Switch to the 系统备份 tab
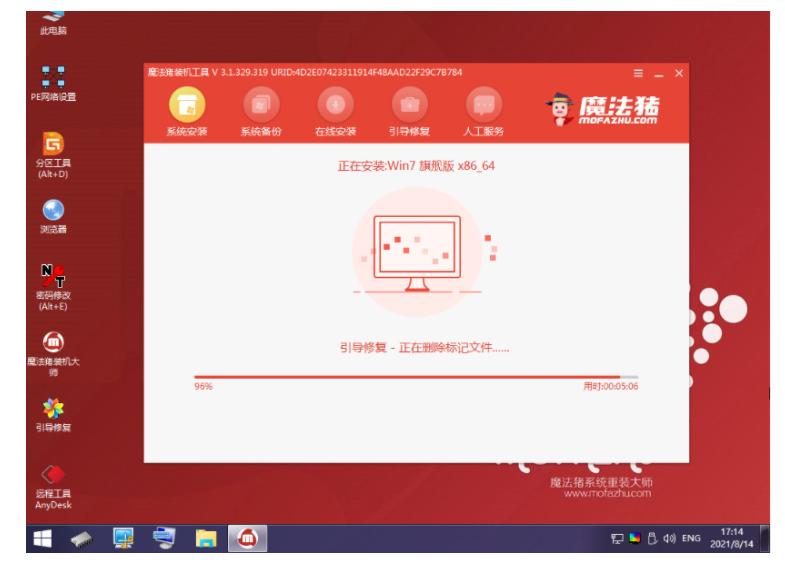The image size is (785, 568). click(x=261, y=112)
